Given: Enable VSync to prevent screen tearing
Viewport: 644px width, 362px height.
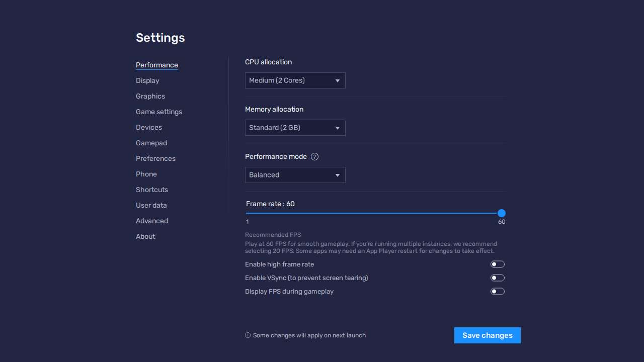Looking at the screenshot, I should [497, 278].
